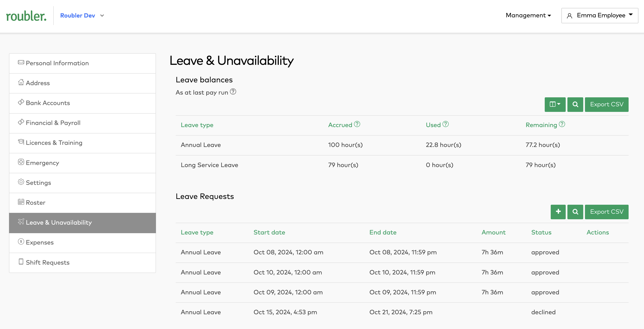Viewport: 644px width, 329px height.
Task: Select the Long Service Leave row
Action: tap(402, 165)
